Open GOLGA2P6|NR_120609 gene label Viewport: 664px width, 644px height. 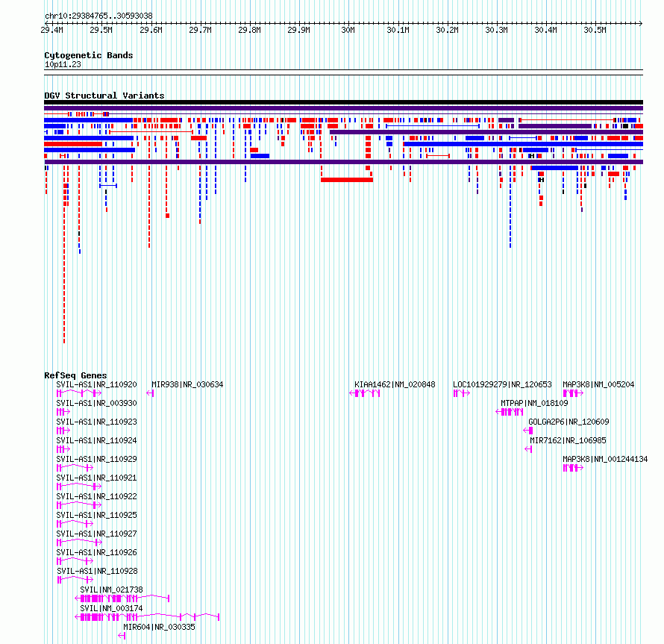569,422
